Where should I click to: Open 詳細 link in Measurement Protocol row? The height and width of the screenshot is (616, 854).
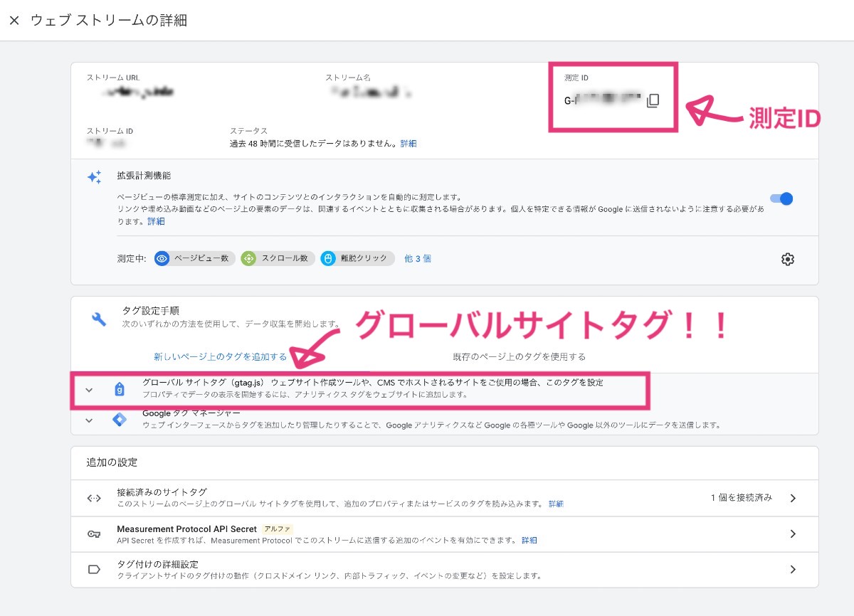coord(529,541)
